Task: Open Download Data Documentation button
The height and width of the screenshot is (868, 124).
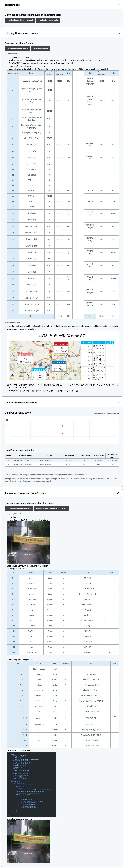Action: click(x=19, y=508)
